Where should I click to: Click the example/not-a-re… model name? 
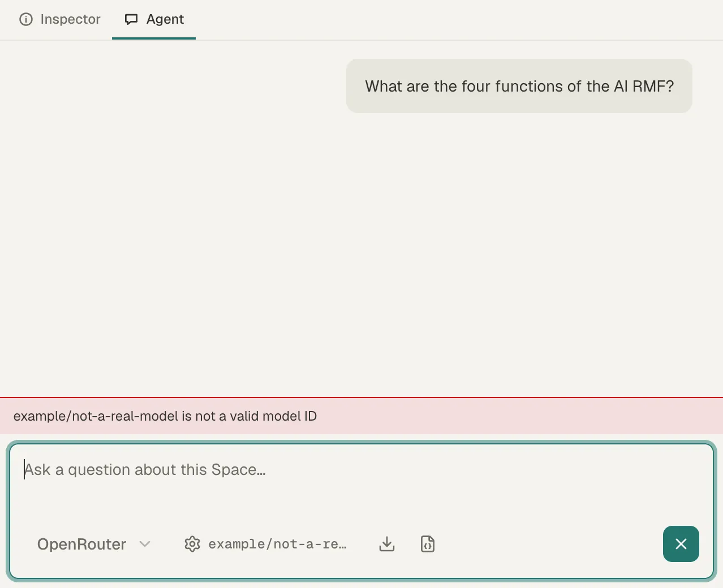click(277, 544)
